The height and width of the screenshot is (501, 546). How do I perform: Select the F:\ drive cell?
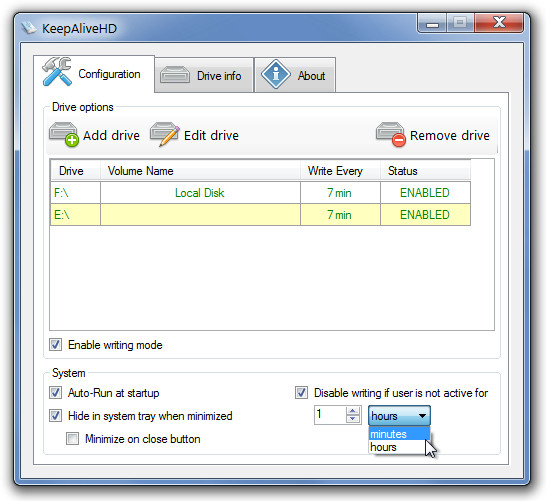[x=76, y=193]
